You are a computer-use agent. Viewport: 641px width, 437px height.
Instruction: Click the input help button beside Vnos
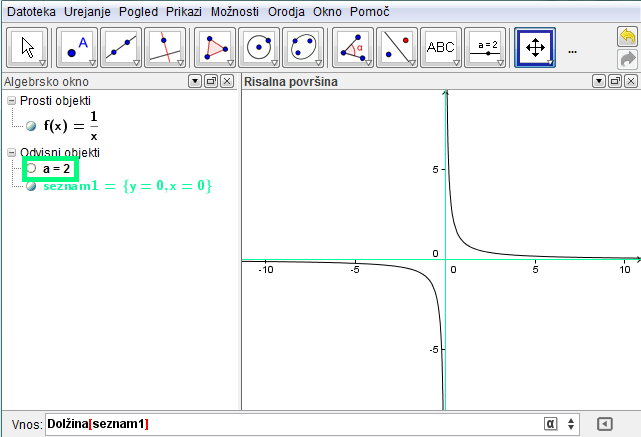click(603, 423)
